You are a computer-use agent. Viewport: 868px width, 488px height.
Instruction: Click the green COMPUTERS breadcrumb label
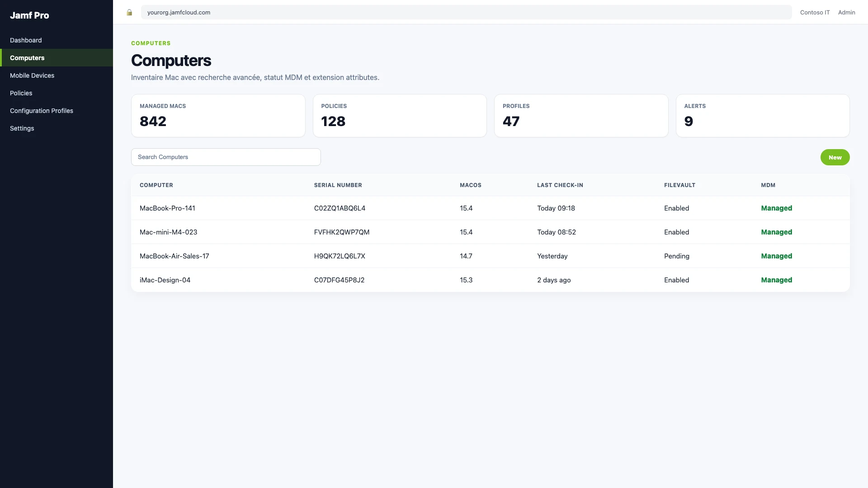coord(151,43)
